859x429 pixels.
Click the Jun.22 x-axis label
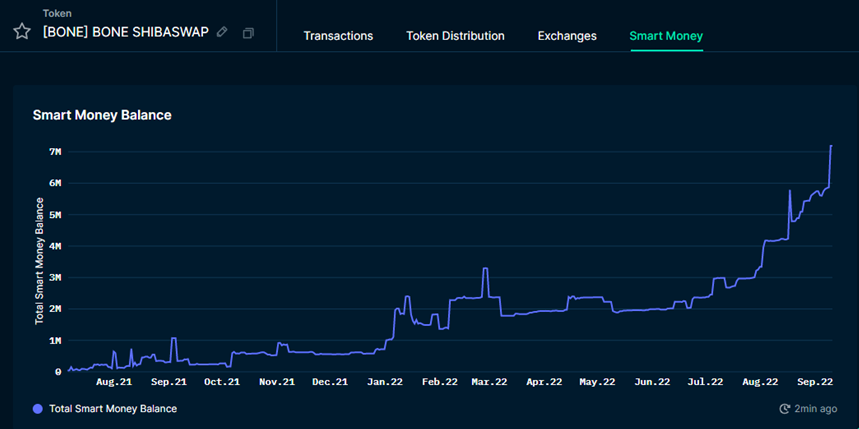(x=651, y=381)
